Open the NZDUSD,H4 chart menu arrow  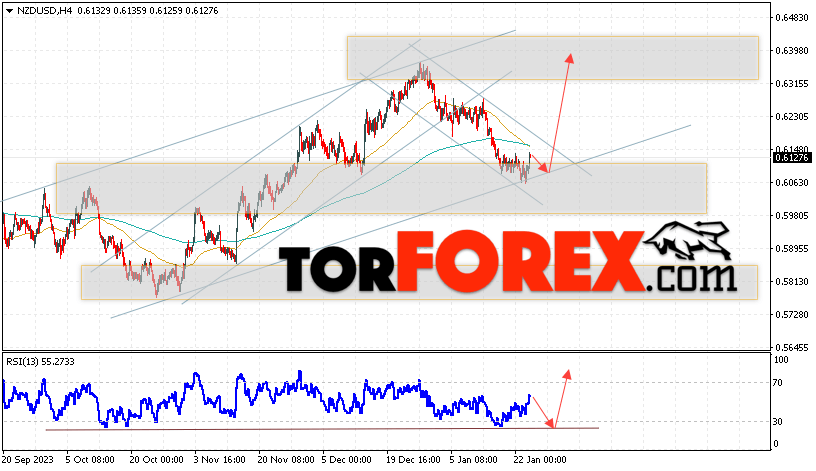click(x=9, y=10)
